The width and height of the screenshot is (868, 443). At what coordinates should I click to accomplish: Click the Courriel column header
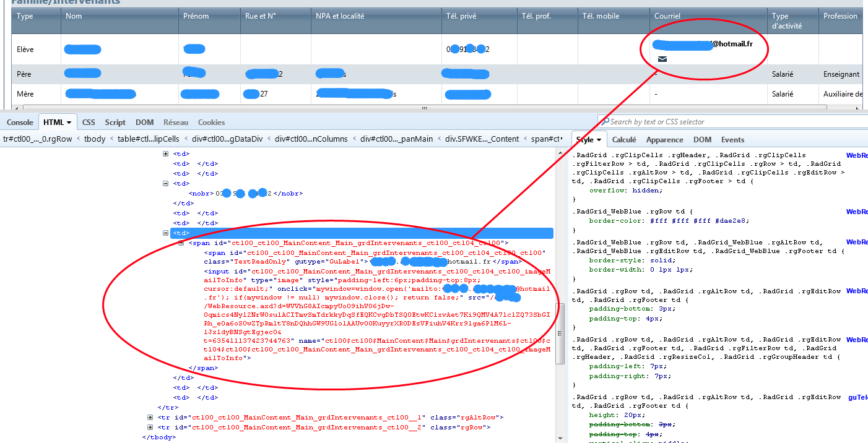(x=708, y=20)
